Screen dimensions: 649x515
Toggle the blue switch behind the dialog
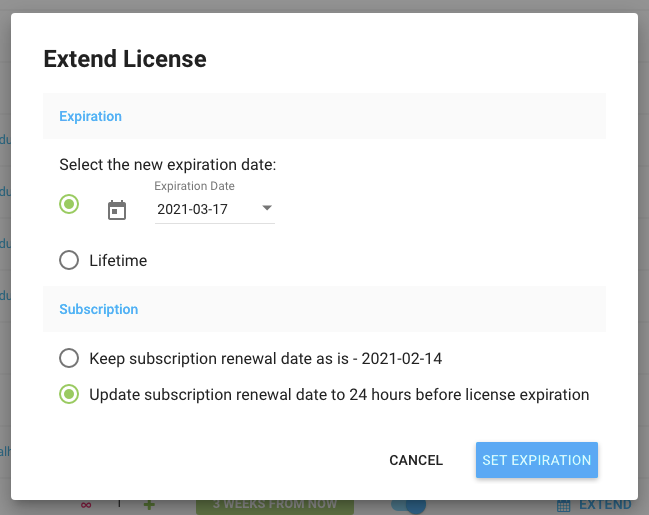pos(408,505)
